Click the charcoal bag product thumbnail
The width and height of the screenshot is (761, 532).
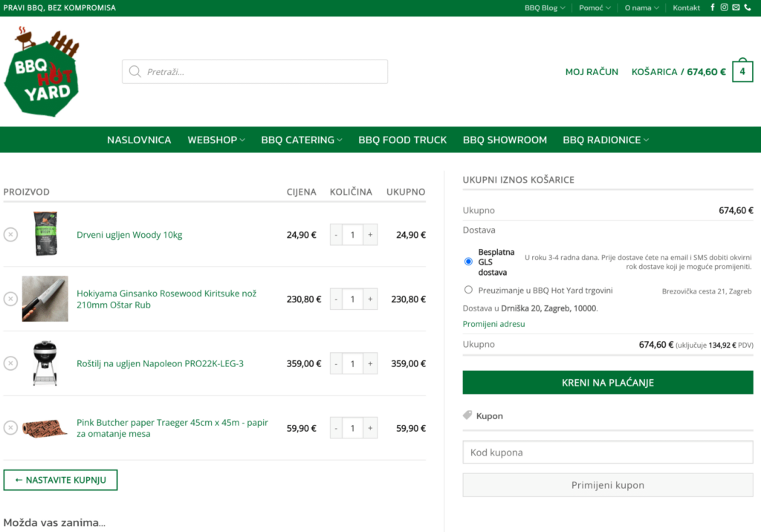pos(45,233)
